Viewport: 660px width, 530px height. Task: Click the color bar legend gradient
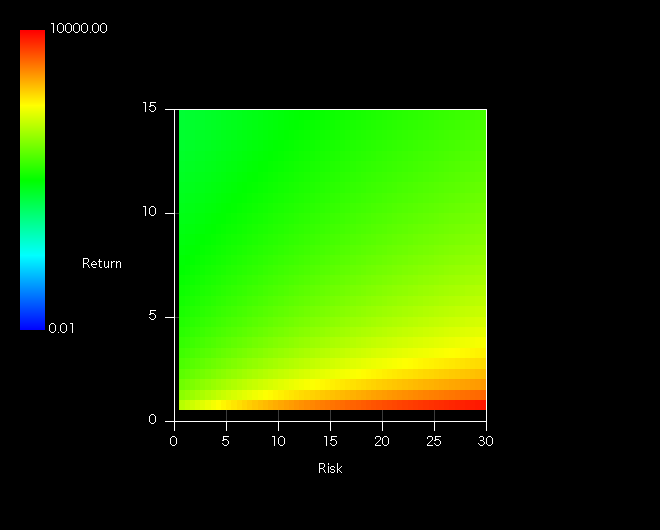coord(32,180)
